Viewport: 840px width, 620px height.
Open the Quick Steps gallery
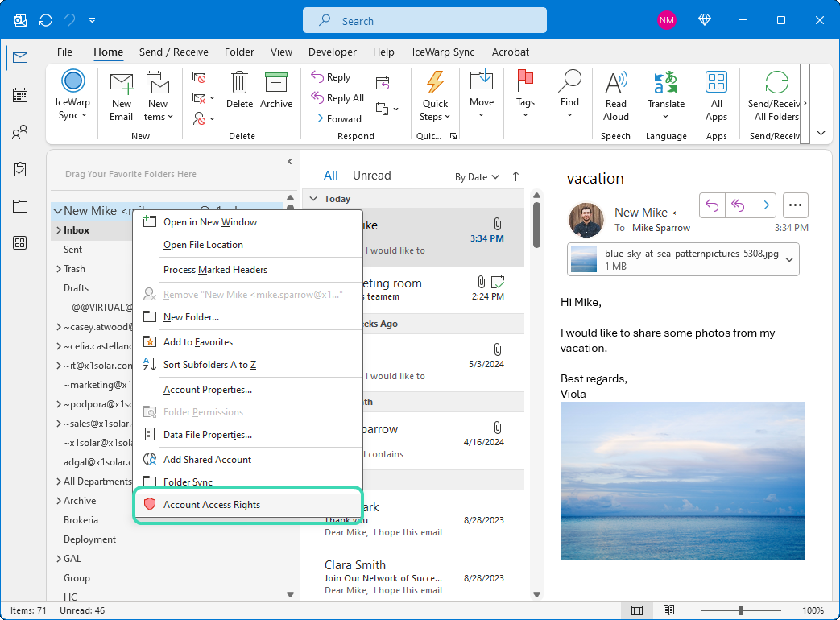click(x=435, y=97)
